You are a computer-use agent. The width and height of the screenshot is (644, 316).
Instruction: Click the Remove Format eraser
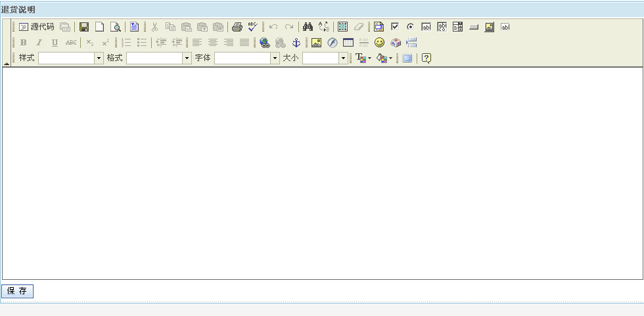click(x=359, y=27)
